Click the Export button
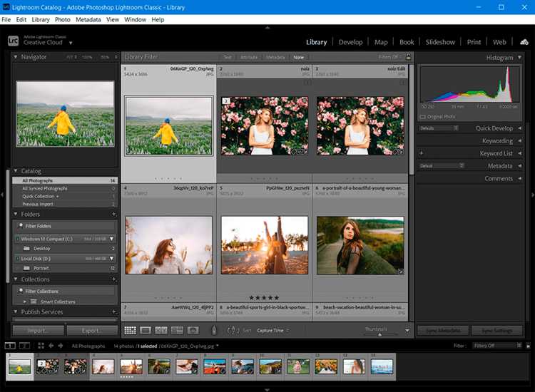 pos(92,331)
